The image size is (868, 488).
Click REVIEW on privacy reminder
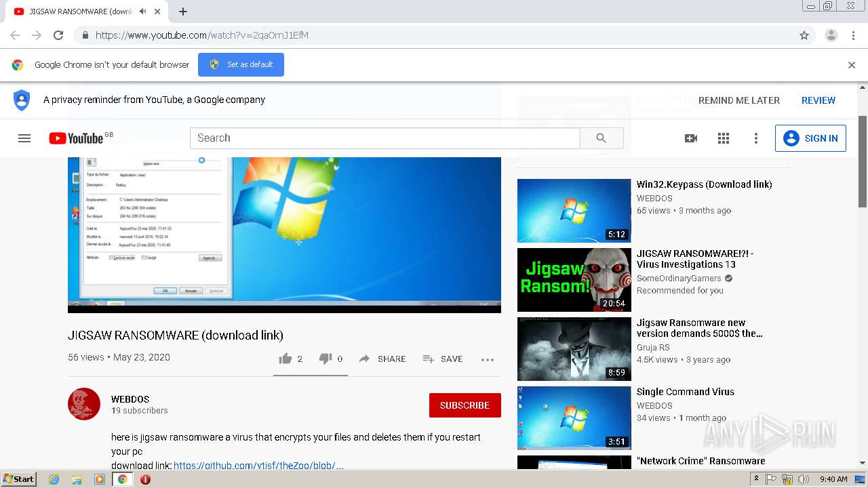pyautogui.click(x=818, y=100)
